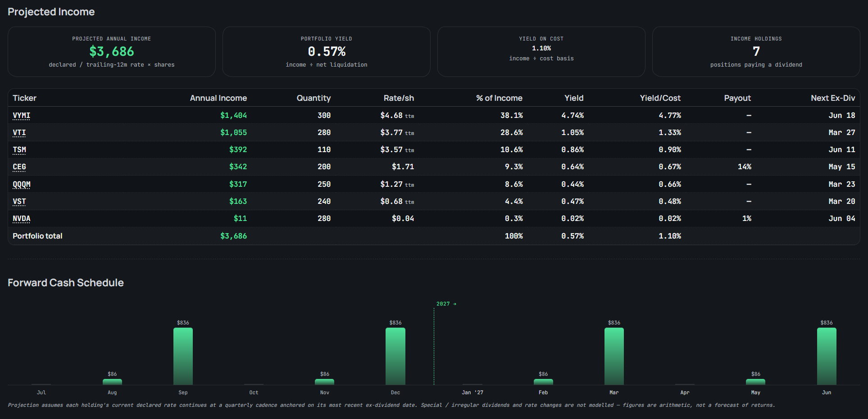This screenshot has height=419, width=868.
Task: Select the Yield on Cost card
Action: coord(541,52)
